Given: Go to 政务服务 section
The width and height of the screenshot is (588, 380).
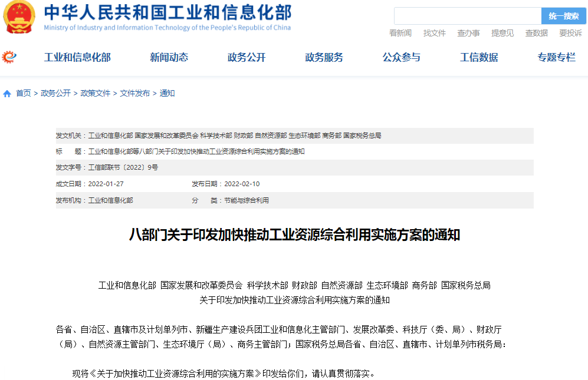Looking at the screenshot, I should pyautogui.click(x=324, y=57).
